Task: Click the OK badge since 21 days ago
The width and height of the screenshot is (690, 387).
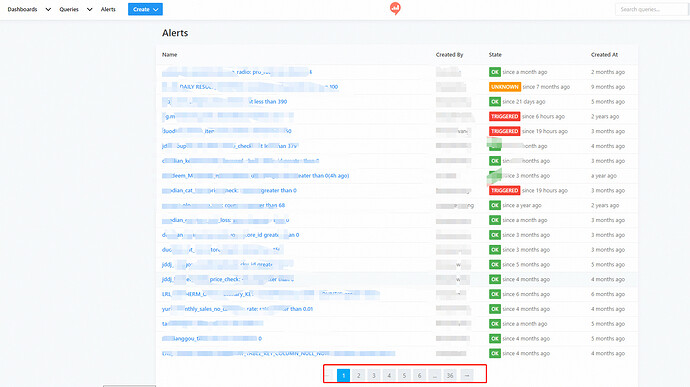Action: coord(495,102)
